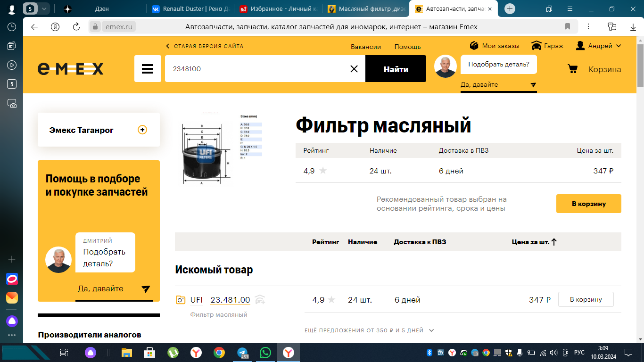Go to СТАРАЯ ВЕРСИЯ САЙТА link
644x362 pixels.
coord(205,46)
